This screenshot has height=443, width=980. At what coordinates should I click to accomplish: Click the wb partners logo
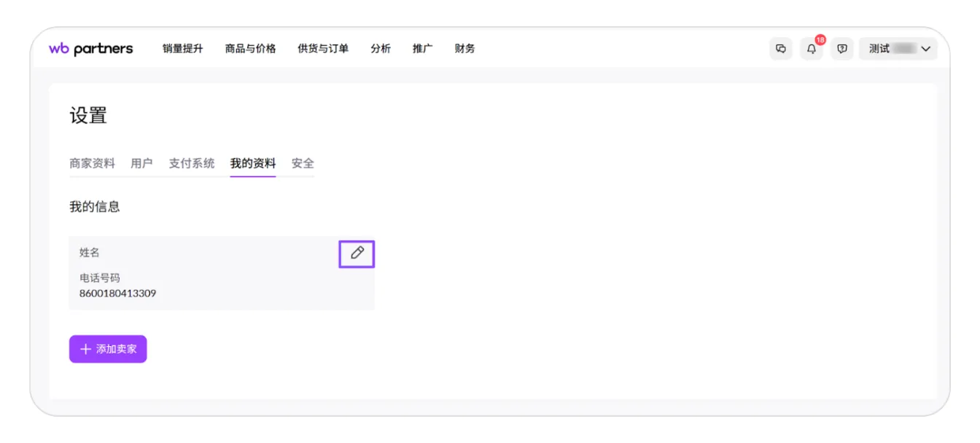point(91,49)
